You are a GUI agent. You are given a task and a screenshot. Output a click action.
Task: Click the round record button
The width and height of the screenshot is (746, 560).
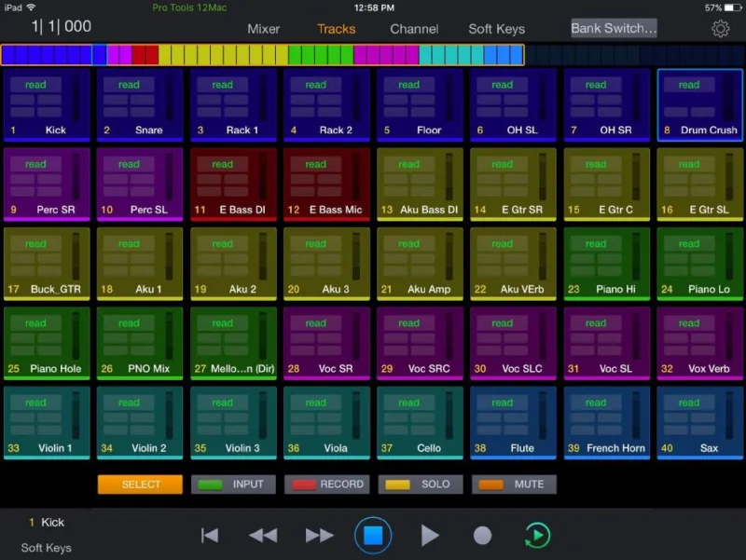482,535
